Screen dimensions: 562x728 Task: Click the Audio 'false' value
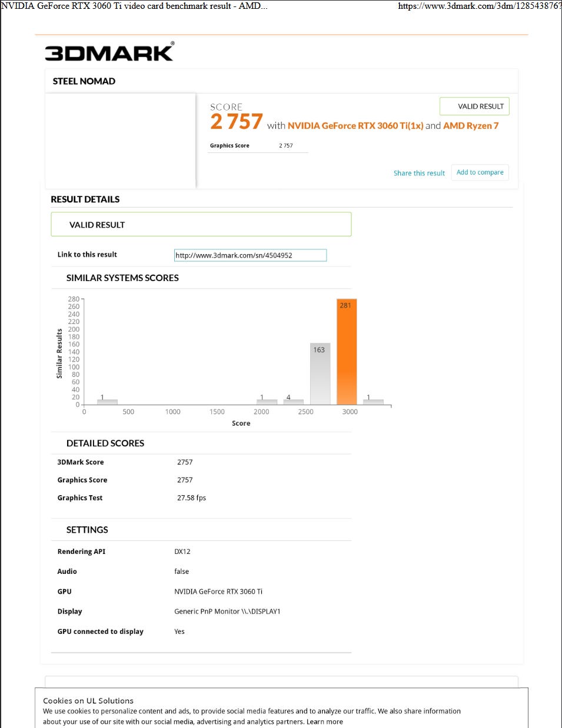click(182, 572)
